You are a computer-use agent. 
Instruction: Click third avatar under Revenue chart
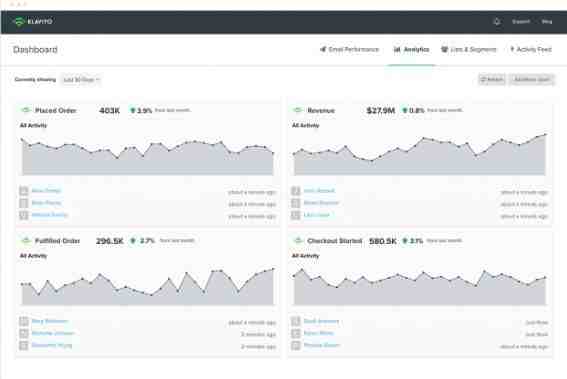[x=296, y=215]
